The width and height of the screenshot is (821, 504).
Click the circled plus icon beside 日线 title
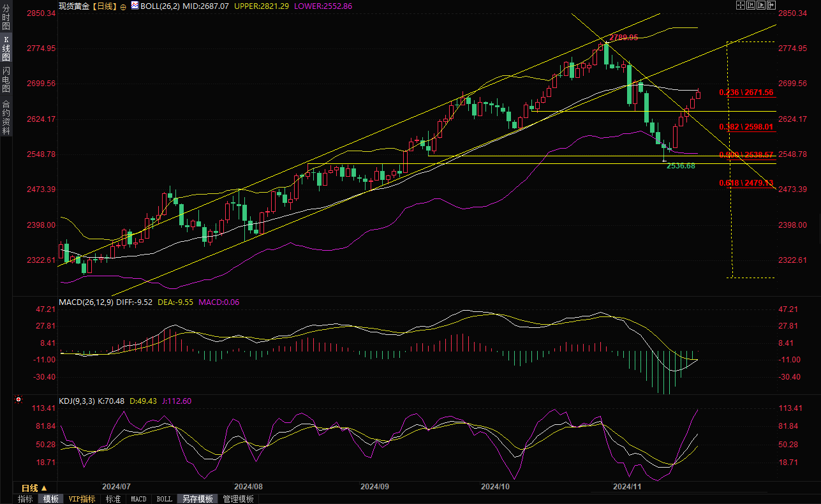[x=123, y=6]
